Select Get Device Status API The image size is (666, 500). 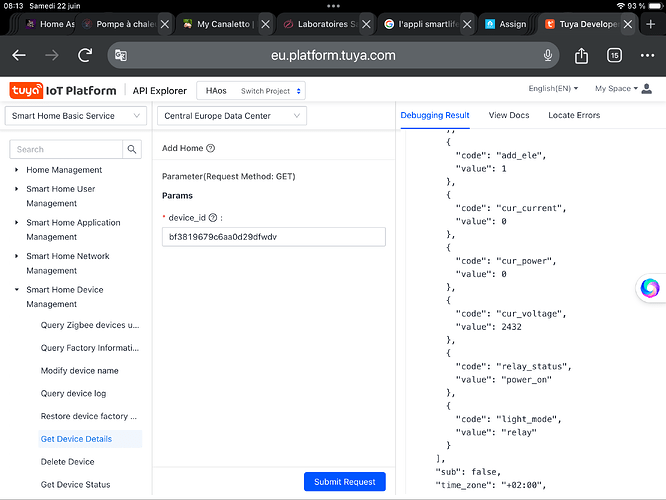[x=75, y=485]
